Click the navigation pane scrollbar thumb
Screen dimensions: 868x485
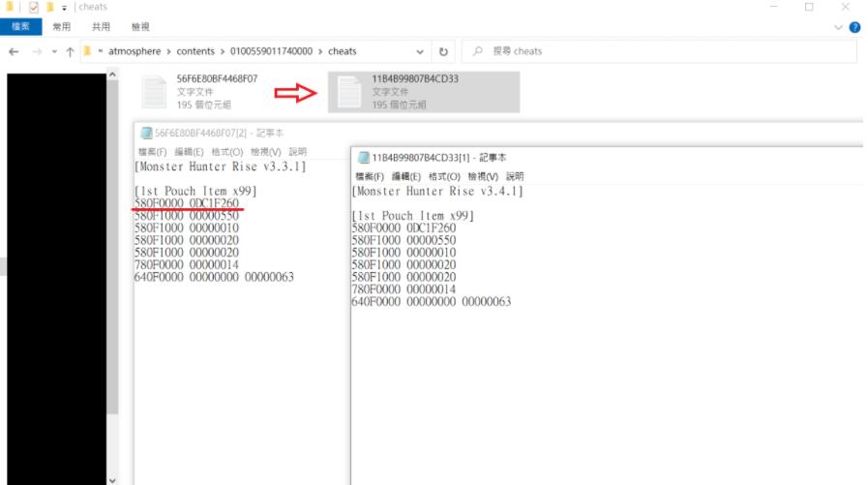click(x=112, y=247)
